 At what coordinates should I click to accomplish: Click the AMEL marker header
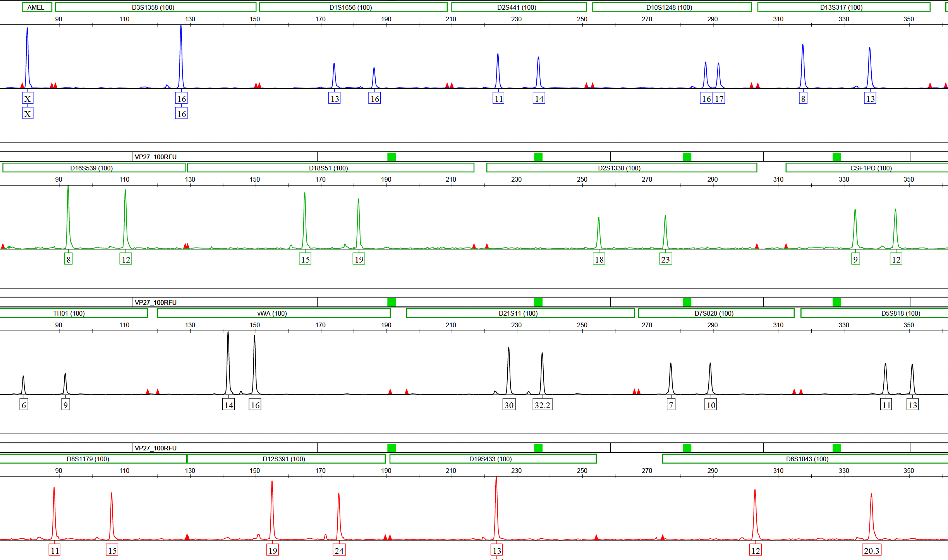click(x=37, y=7)
